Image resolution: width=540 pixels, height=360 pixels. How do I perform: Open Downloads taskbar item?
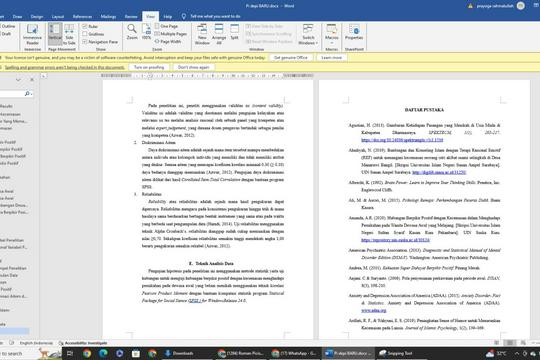(x=180, y=353)
